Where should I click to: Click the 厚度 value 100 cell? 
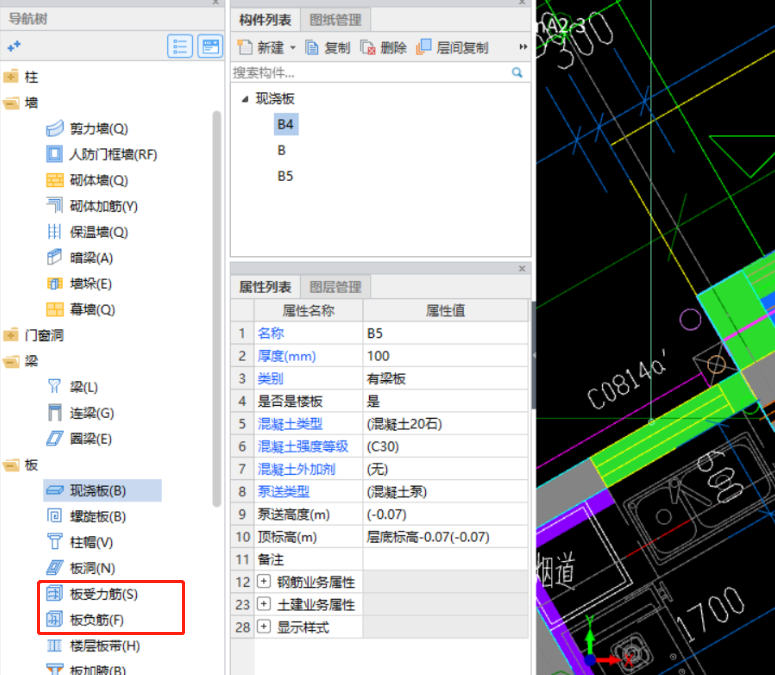[445, 356]
